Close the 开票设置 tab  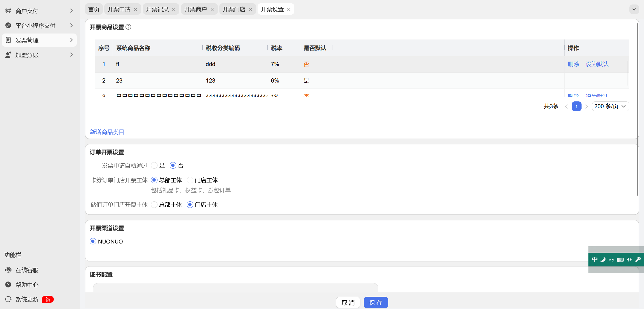pyautogui.click(x=289, y=10)
